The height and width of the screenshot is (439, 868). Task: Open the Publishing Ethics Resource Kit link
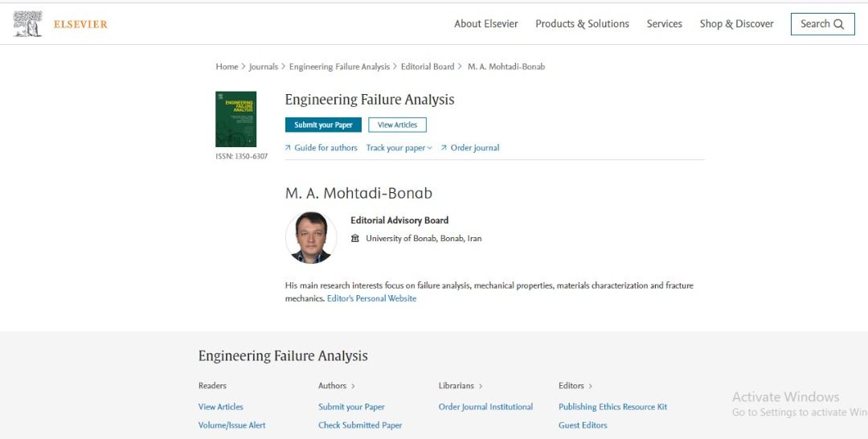tap(612, 406)
